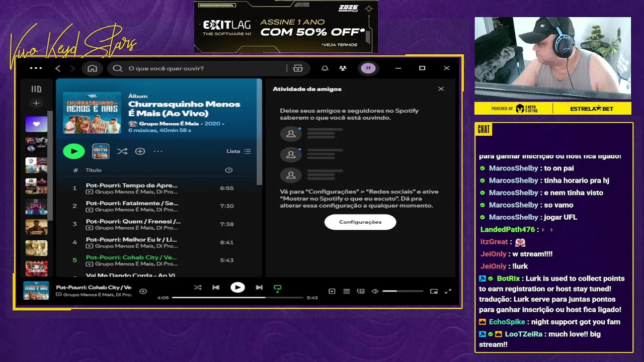Open the Now Playing view icon

coord(332,291)
